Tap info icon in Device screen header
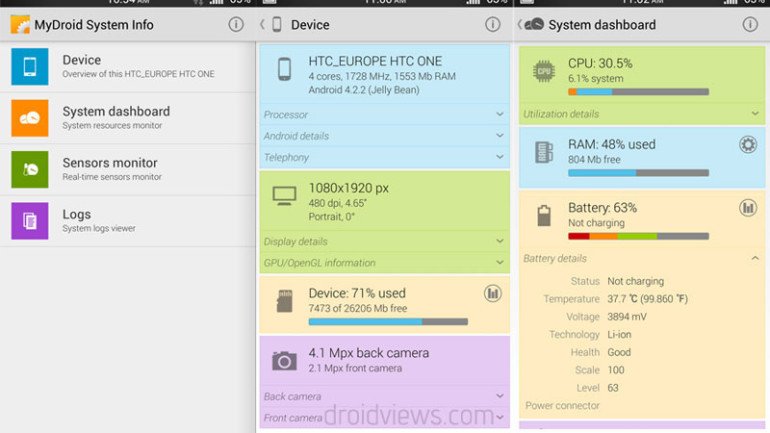Viewport: 770px width, 433px height. coord(493,25)
